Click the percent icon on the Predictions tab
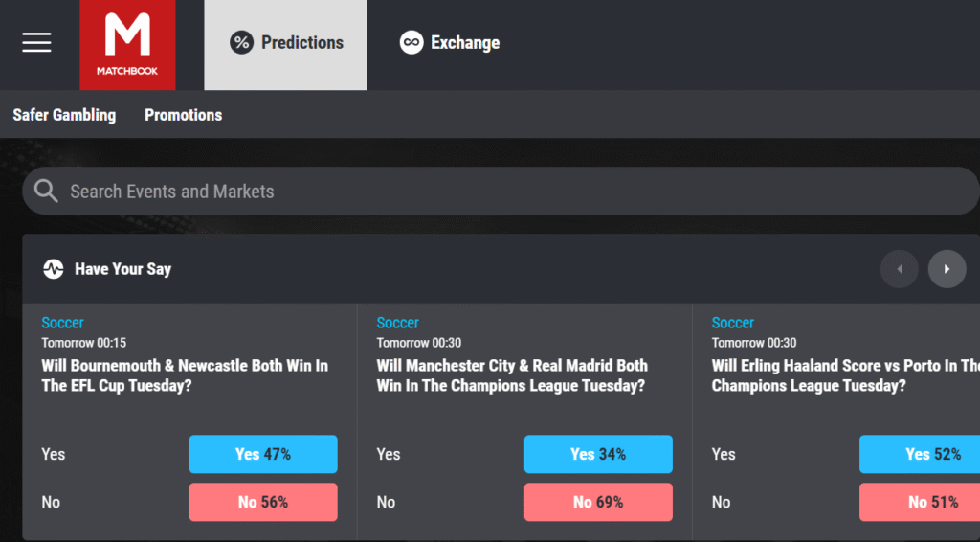The image size is (980, 542). click(x=241, y=42)
